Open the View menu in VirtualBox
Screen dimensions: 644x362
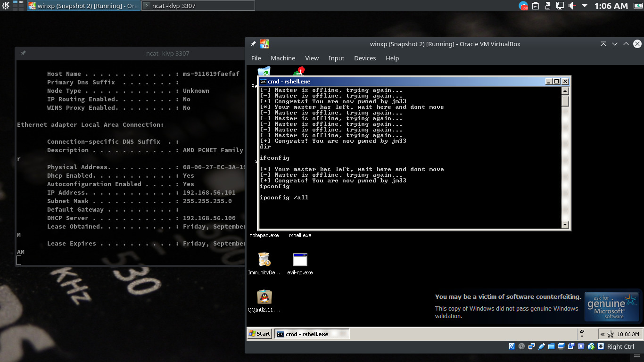pyautogui.click(x=312, y=58)
